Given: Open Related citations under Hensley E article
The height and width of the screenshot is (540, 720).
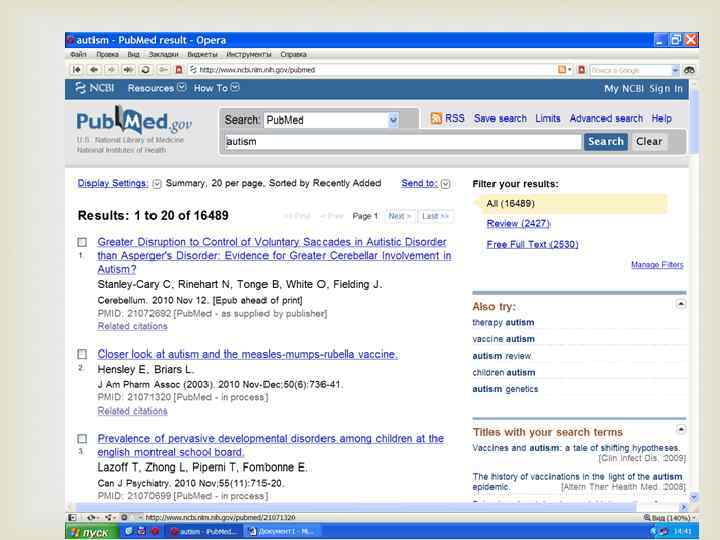Looking at the screenshot, I should pyautogui.click(x=132, y=411).
